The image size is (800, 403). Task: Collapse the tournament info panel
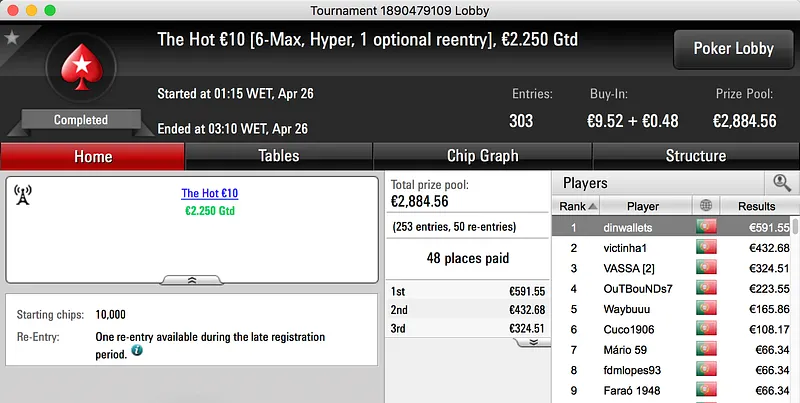pyautogui.click(x=191, y=281)
